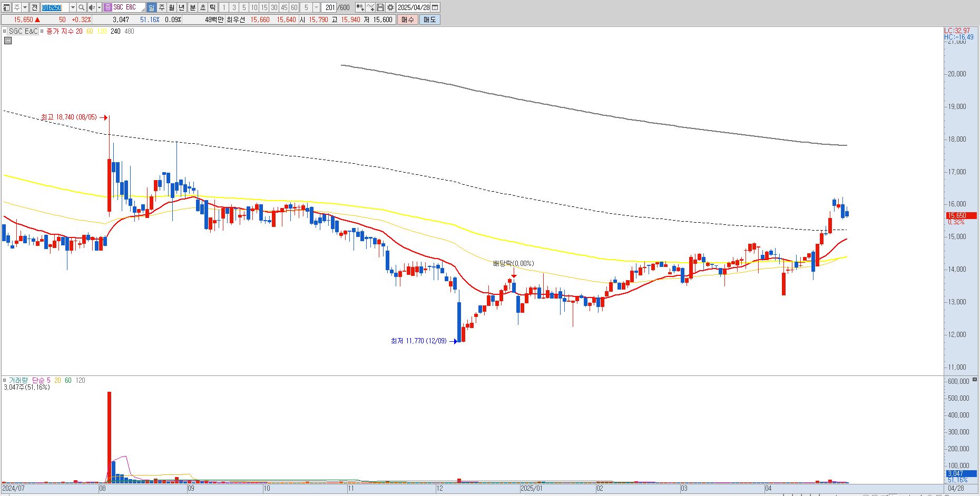
Task: Choose the 60 interval preset
Action: click(x=294, y=7)
